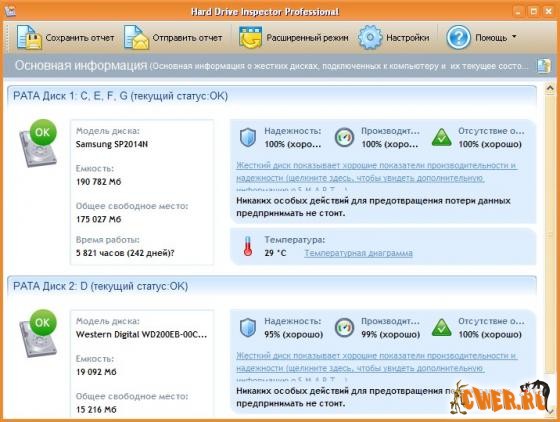Click the Настройки label
Screen dimensions: 560x422
(x=408, y=37)
